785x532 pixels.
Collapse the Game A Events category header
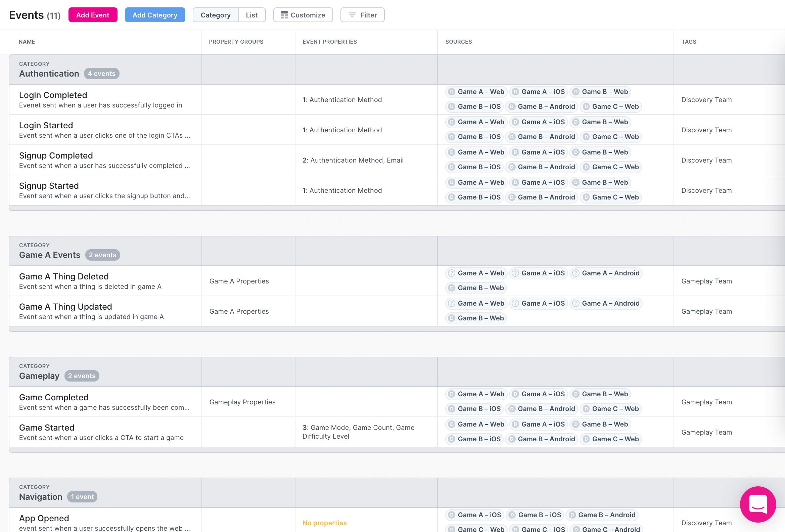pyautogui.click(x=50, y=255)
